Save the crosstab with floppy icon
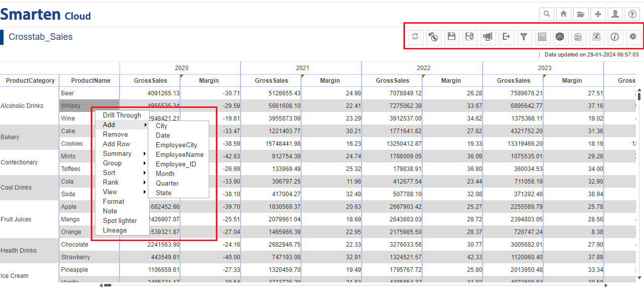Image resolution: width=644 pixels, height=289 pixels. (452, 36)
